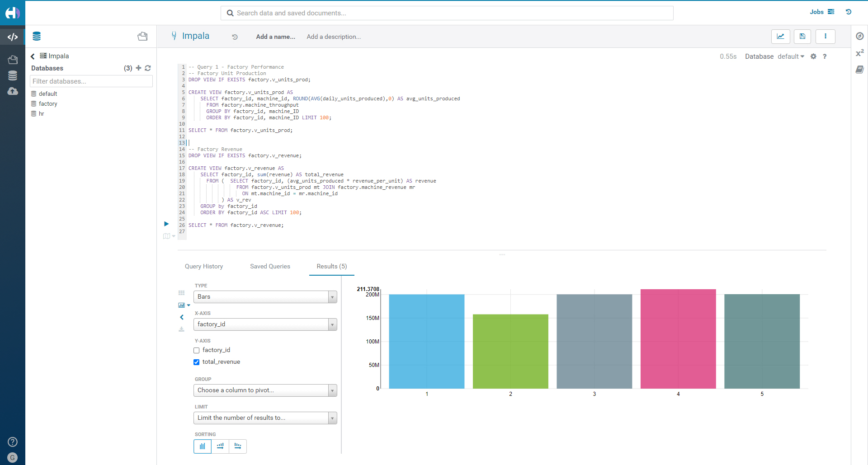Open the GROUP pivot column dropdown
The image size is (868, 465).
[265, 390]
